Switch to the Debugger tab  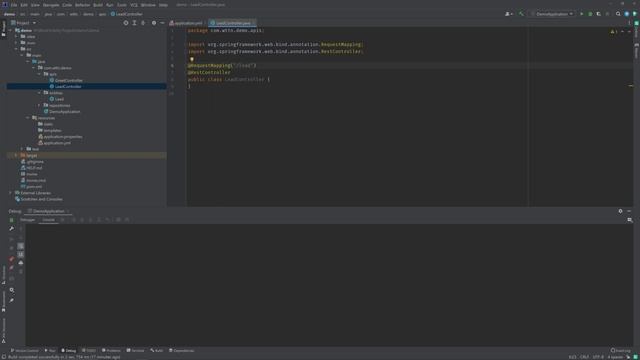[x=28, y=220]
